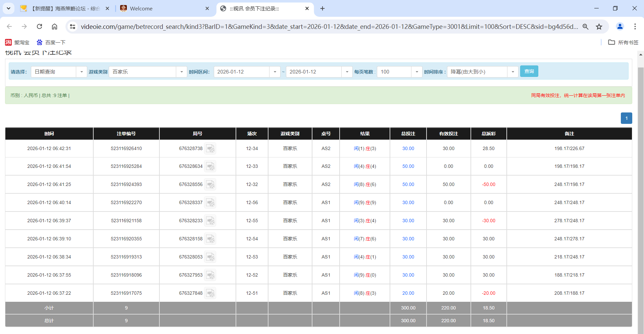Reload the current page
This screenshot has height=334, width=644.
39,27
